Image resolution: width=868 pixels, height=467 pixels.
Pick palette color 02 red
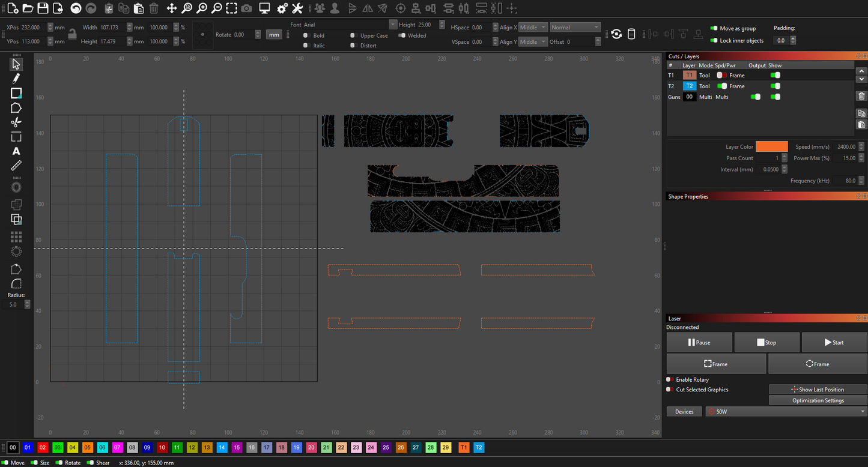(x=42, y=447)
